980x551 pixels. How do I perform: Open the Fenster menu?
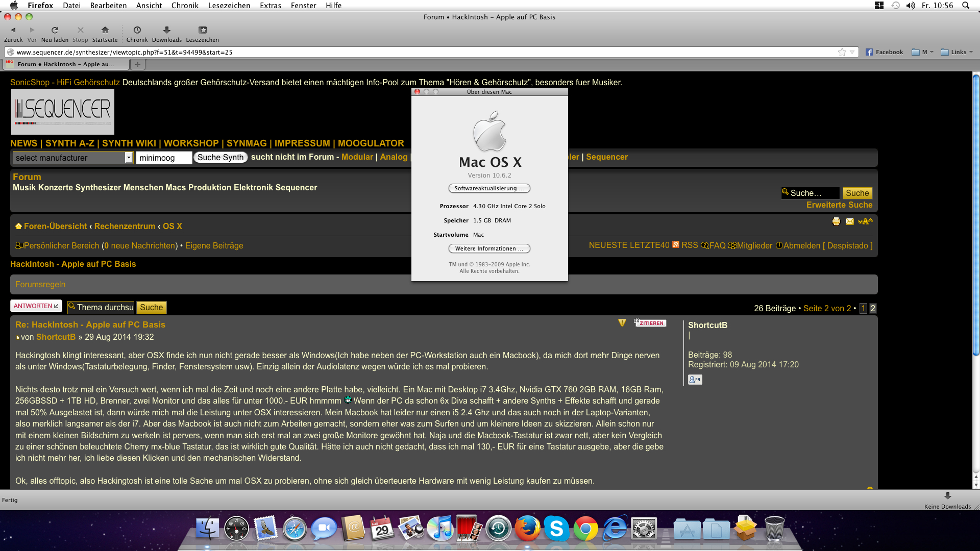(x=304, y=6)
